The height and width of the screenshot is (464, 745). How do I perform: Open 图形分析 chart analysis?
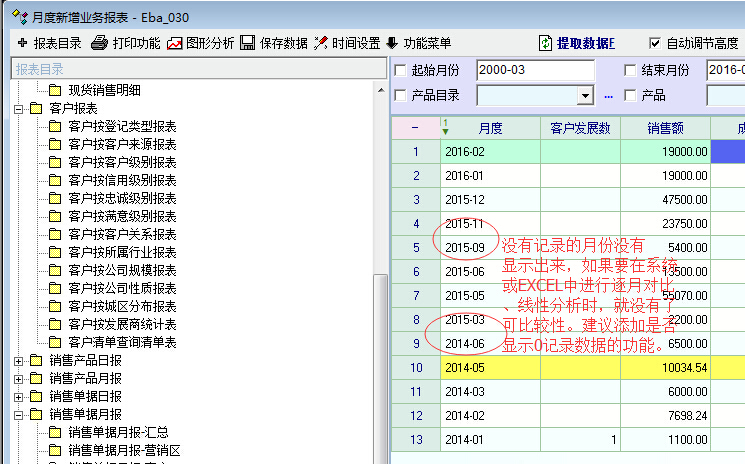coord(175,43)
